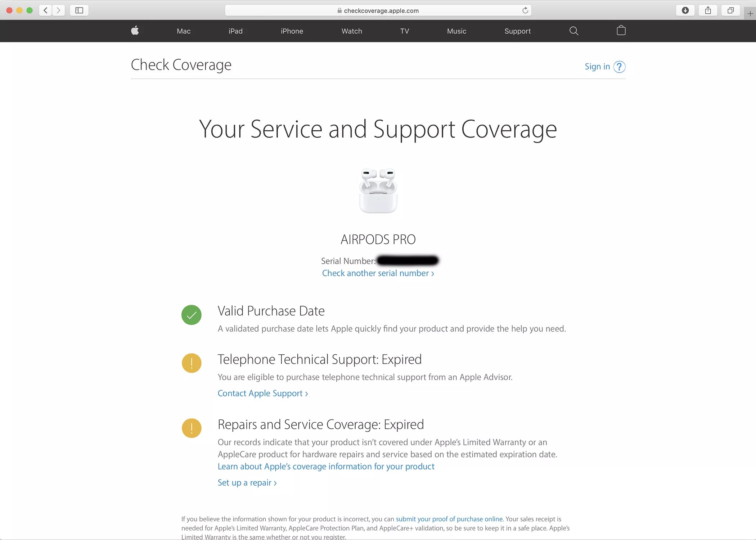
Task: Reload the page with the refresh icon
Action: [525, 10]
